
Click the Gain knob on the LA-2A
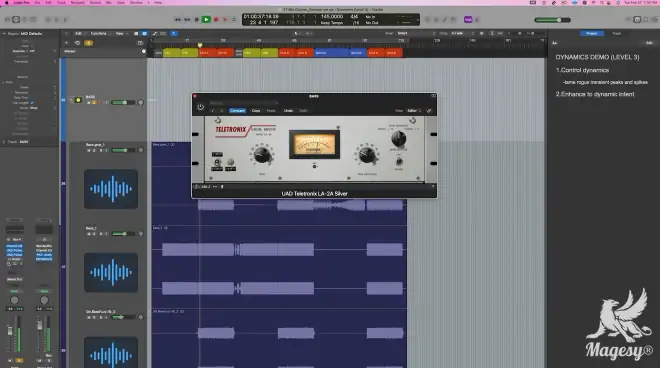point(262,155)
